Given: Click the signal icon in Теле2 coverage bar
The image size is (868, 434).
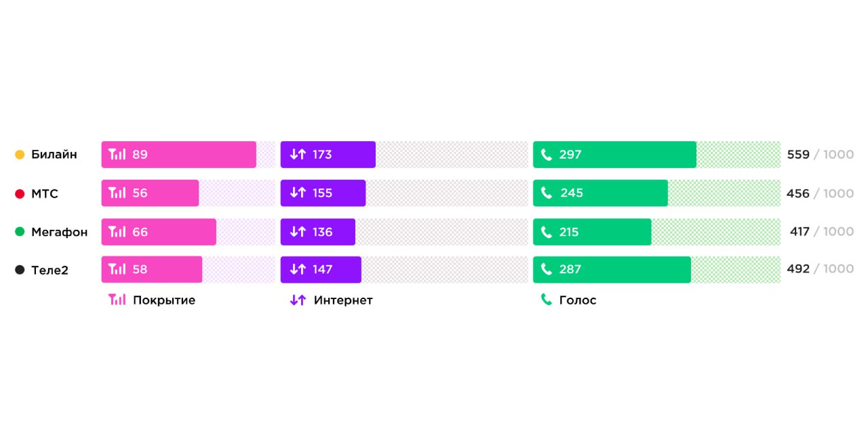Looking at the screenshot, I should tap(117, 269).
